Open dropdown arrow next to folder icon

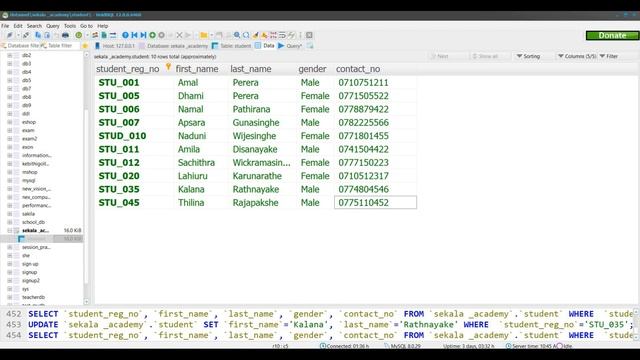[x=211, y=36]
